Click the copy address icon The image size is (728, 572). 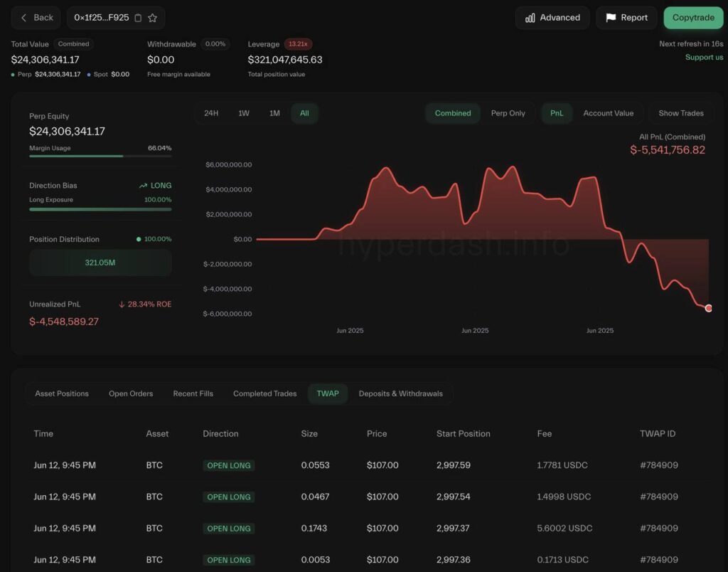138,18
